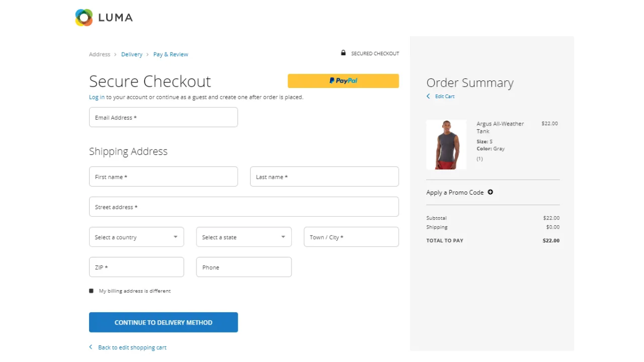Image resolution: width=644 pixels, height=362 pixels.
Task: Click the plus icon beside Apply a Promo Code
Action: (x=491, y=192)
